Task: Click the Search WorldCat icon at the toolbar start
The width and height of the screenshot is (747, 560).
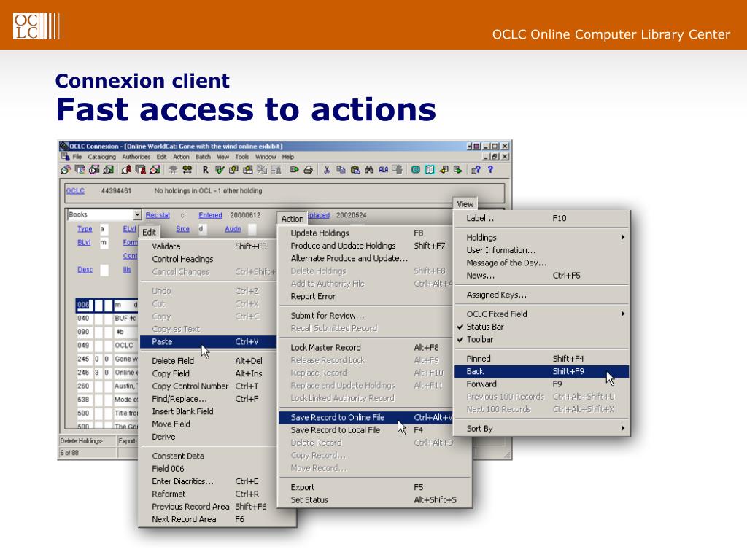Action: click(x=66, y=169)
